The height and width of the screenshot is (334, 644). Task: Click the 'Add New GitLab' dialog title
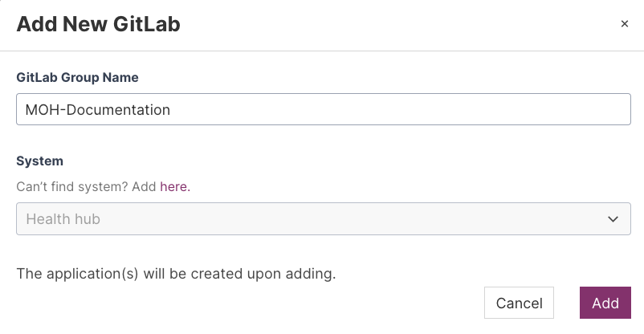click(x=98, y=24)
